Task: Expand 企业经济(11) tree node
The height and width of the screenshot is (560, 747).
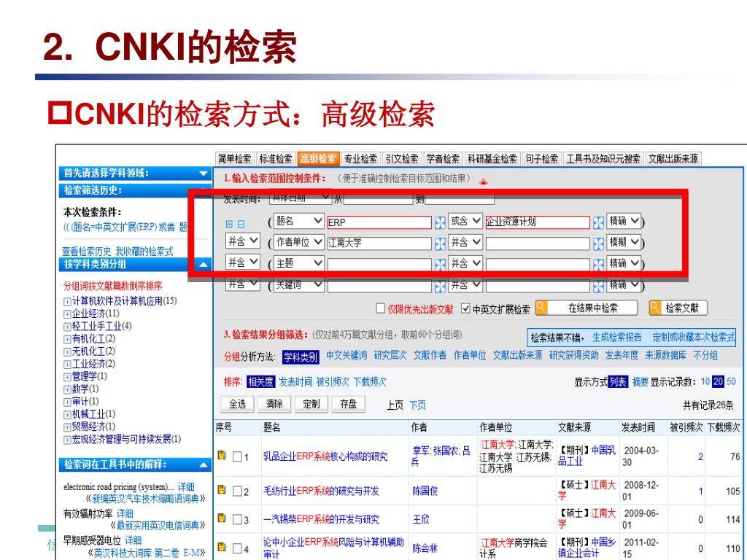Action: pyautogui.click(x=67, y=314)
